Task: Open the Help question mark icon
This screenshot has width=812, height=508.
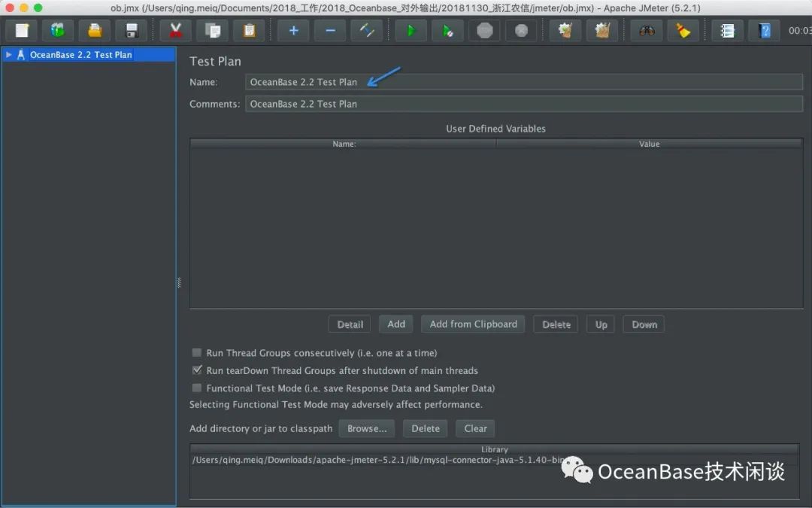Action: click(765, 31)
